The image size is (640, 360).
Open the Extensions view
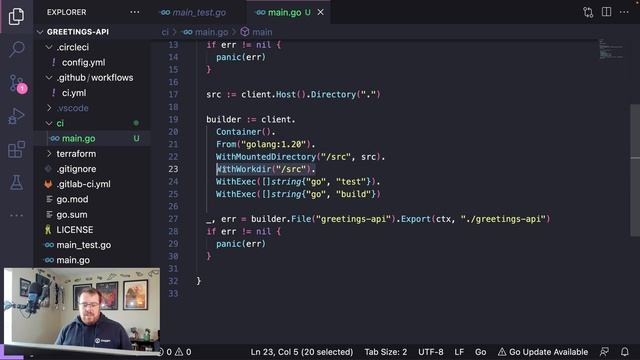point(16,149)
